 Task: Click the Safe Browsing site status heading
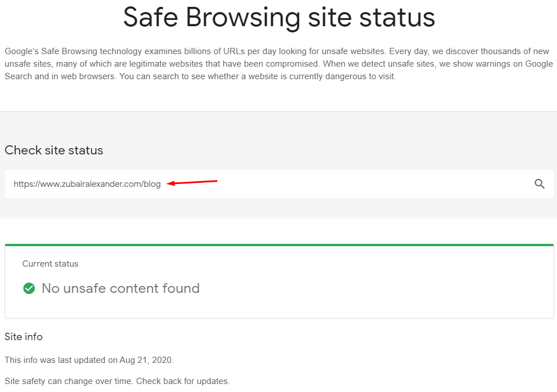tap(279, 18)
